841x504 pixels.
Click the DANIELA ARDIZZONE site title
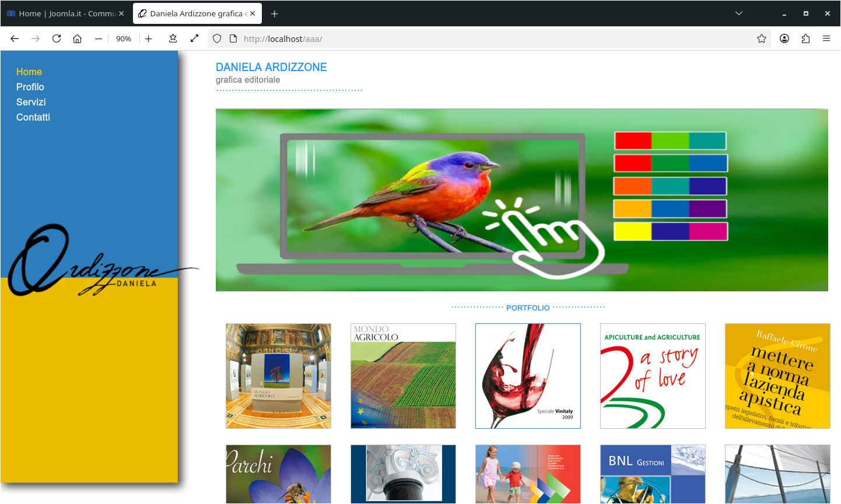pos(271,67)
